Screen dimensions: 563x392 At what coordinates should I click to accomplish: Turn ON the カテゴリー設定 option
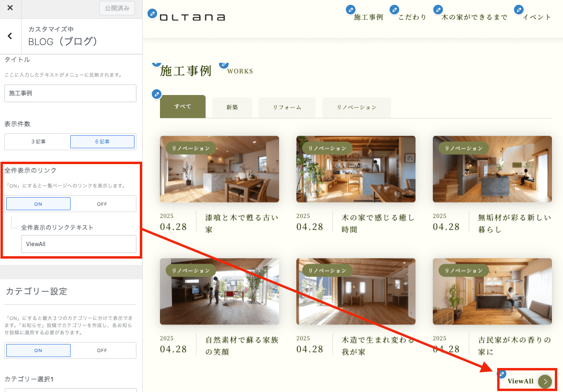[38, 350]
